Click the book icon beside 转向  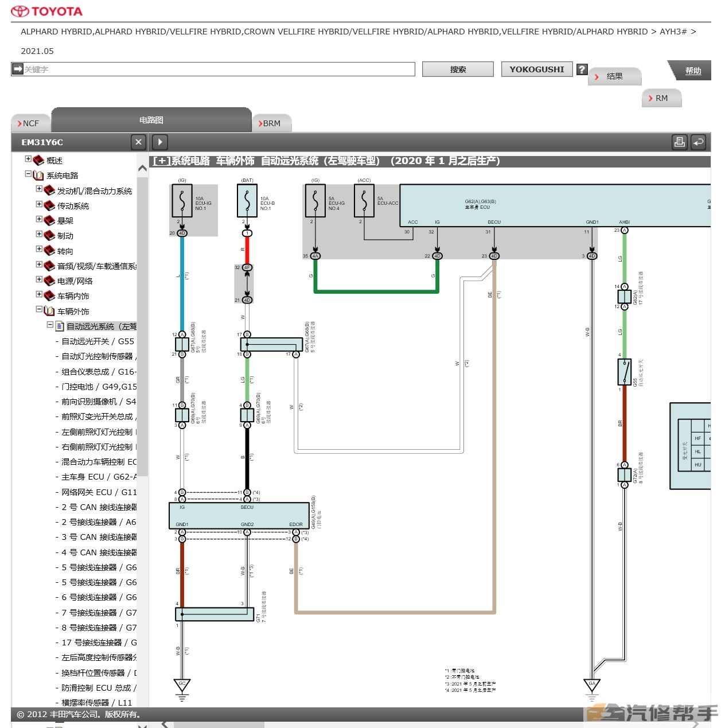pyautogui.click(x=49, y=250)
